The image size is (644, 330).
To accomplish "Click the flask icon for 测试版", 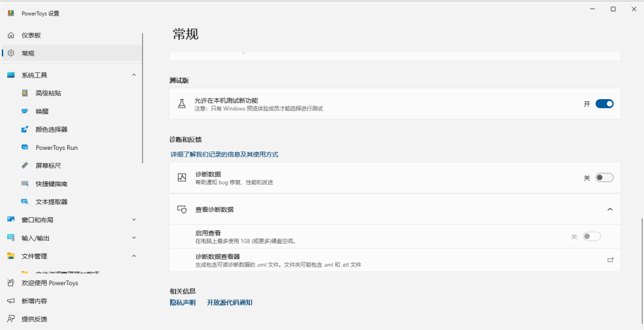I will coord(182,104).
